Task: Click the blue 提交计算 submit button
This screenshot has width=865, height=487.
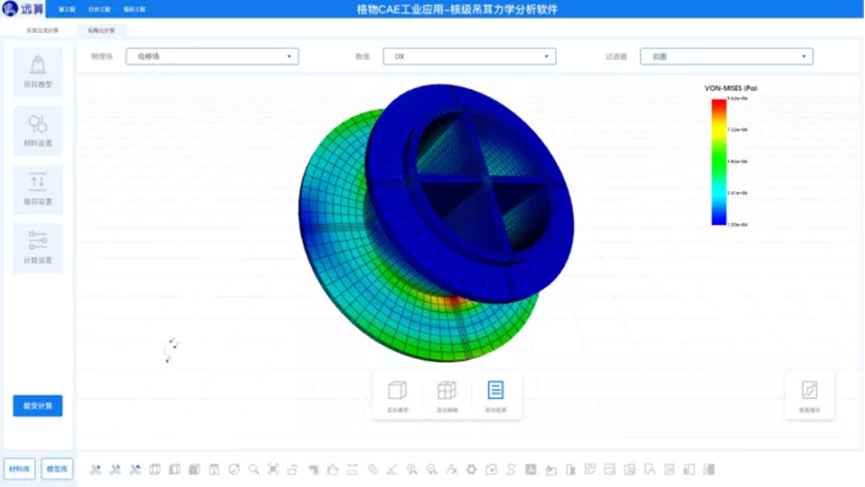Action: pos(38,406)
